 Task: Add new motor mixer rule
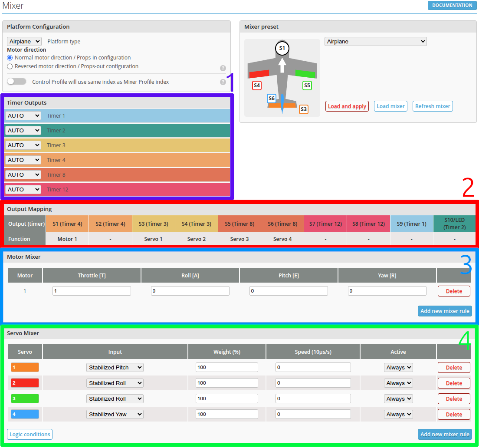(x=445, y=311)
